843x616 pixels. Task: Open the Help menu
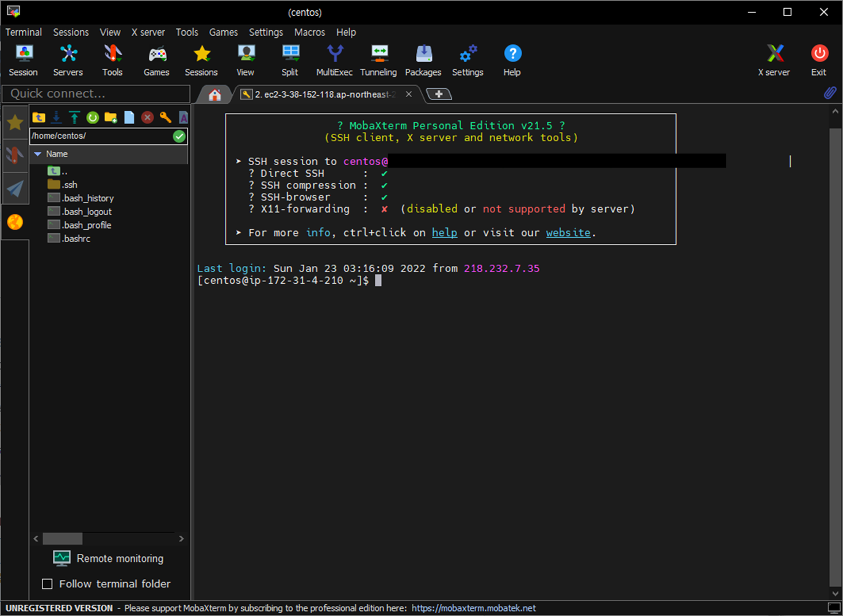coord(346,32)
